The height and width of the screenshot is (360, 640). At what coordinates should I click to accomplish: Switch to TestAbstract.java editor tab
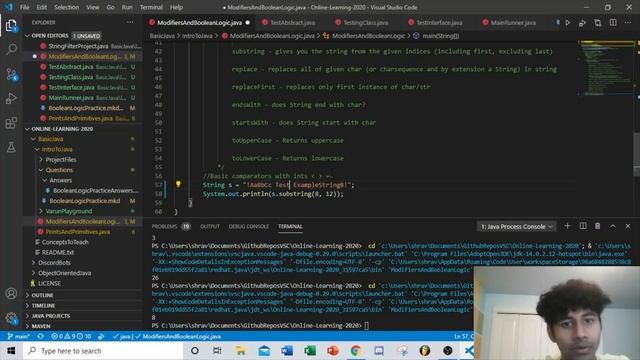292,23
